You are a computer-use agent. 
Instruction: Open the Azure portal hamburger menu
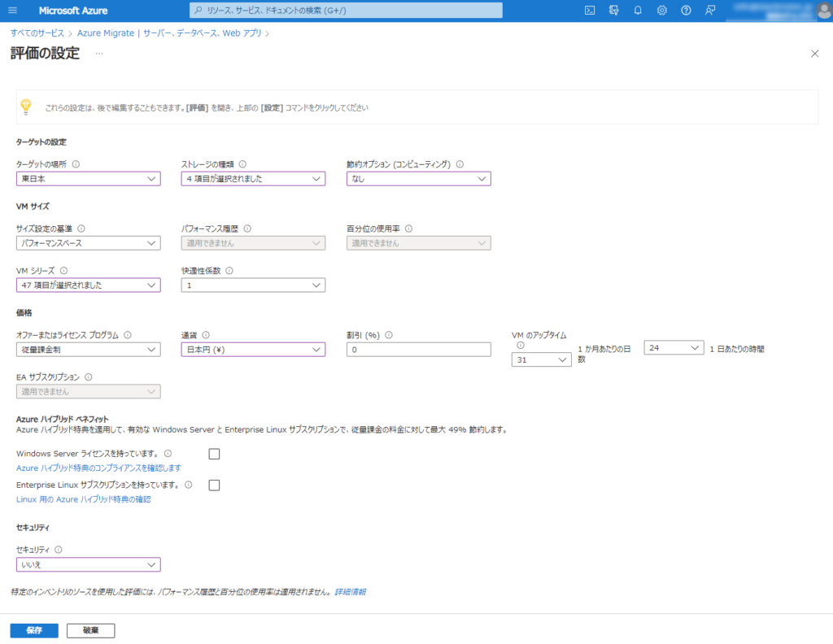(13, 10)
